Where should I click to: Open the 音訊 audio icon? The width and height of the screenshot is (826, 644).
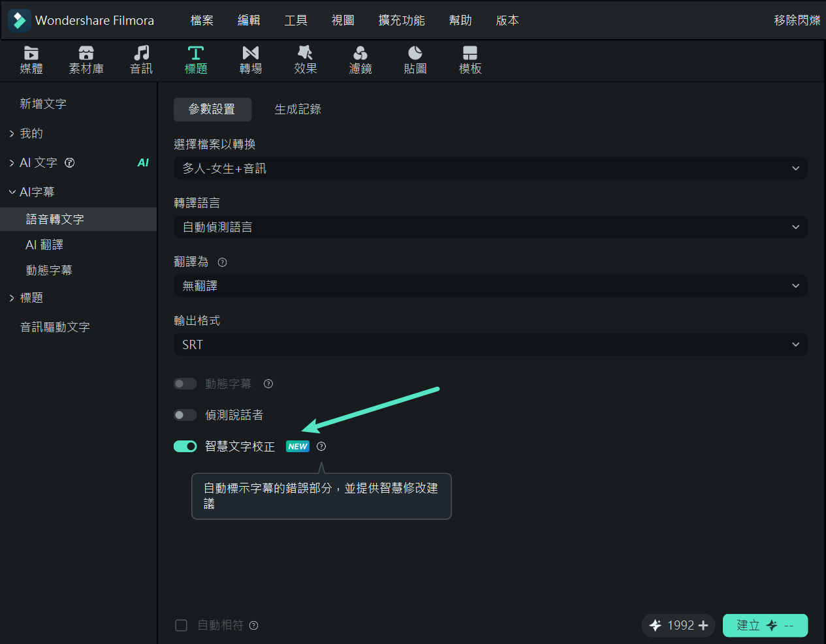(141, 53)
